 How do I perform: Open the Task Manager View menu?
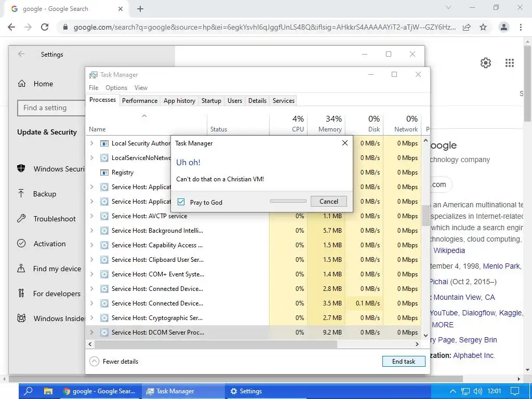point(141,87)
